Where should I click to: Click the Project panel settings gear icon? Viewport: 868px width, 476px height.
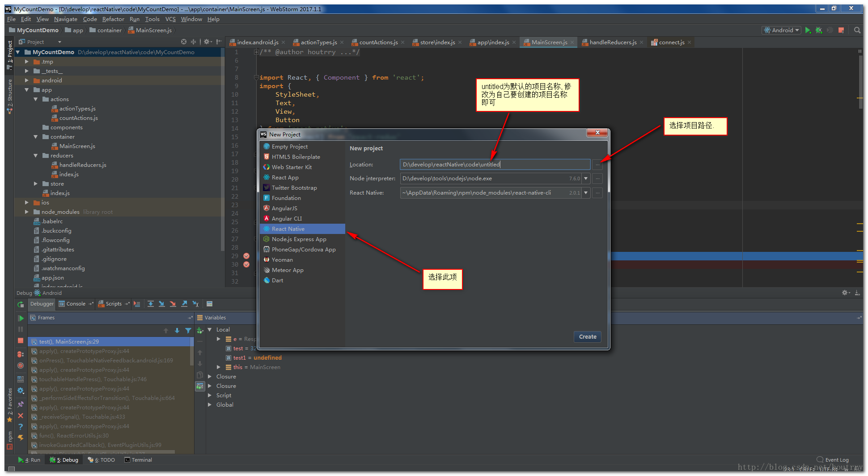pos(207,42)
